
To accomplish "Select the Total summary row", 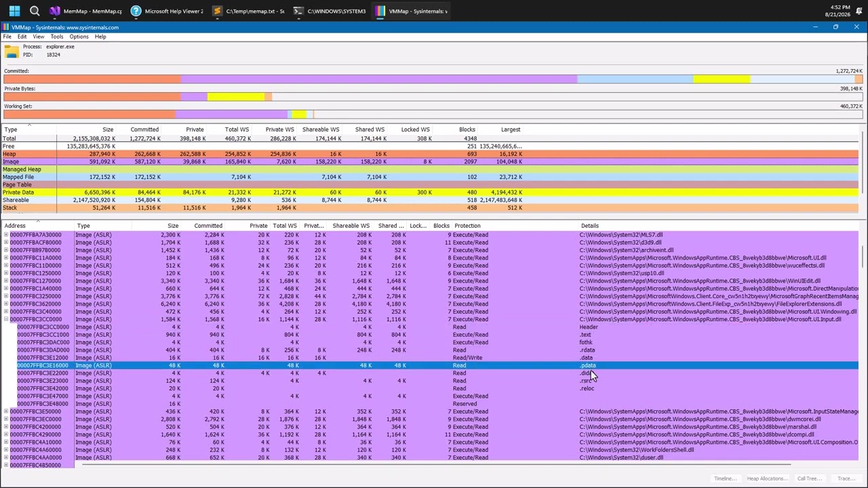I will (x=431, y=138).
